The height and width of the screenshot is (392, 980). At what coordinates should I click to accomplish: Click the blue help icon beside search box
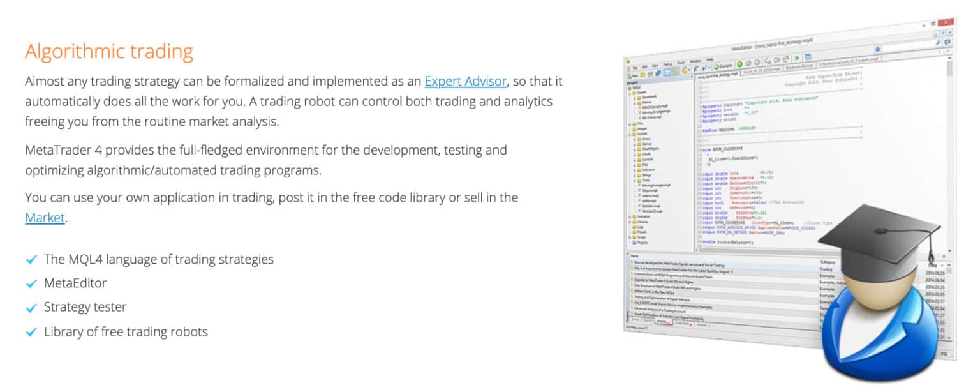(878, 49)
